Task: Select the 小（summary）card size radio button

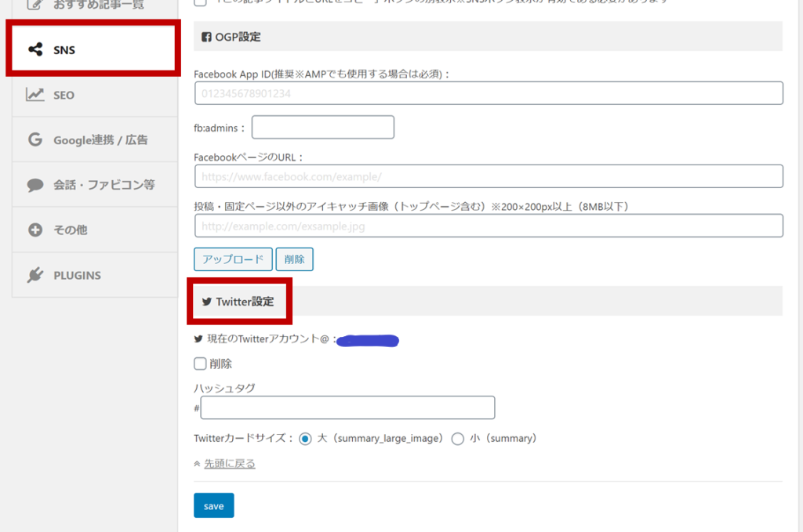Action: [458, 438]
